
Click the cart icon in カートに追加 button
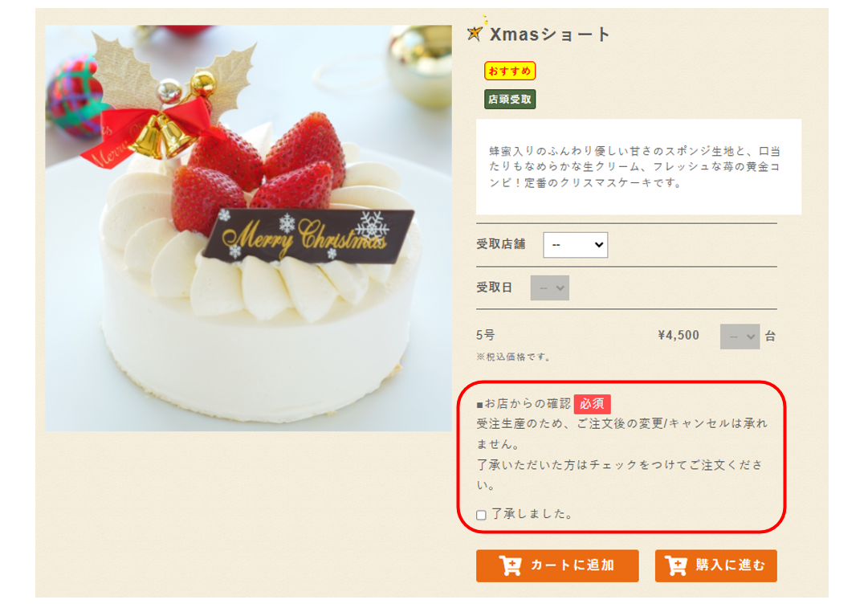[510, 565]
